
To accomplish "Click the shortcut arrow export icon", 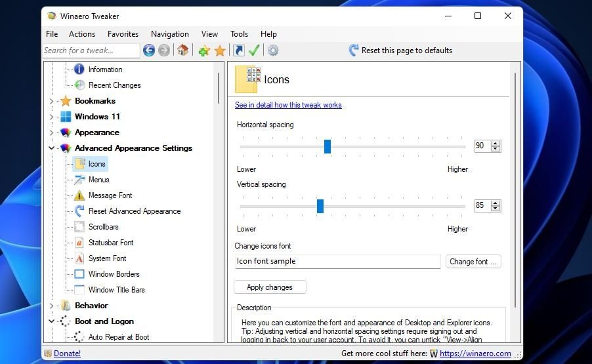I will point(239,50).
